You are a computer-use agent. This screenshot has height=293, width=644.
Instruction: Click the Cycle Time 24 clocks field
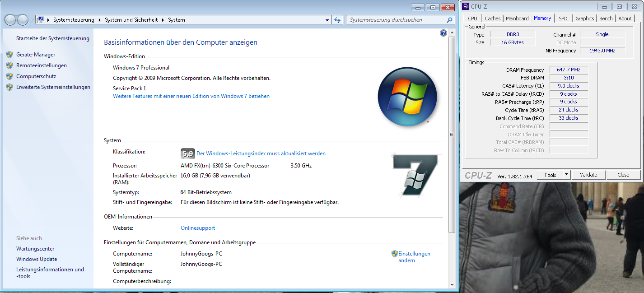point(569,110)
